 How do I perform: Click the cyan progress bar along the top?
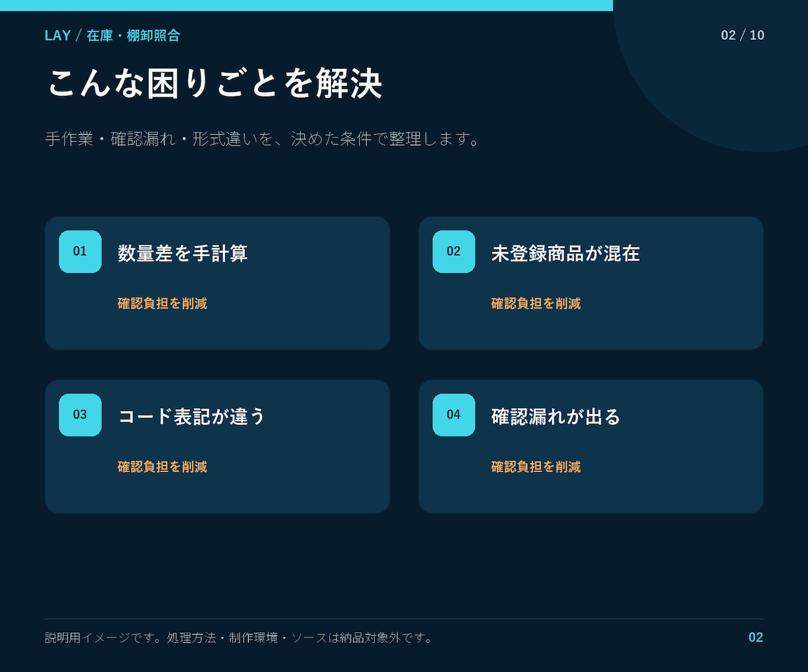coord(307,5)
